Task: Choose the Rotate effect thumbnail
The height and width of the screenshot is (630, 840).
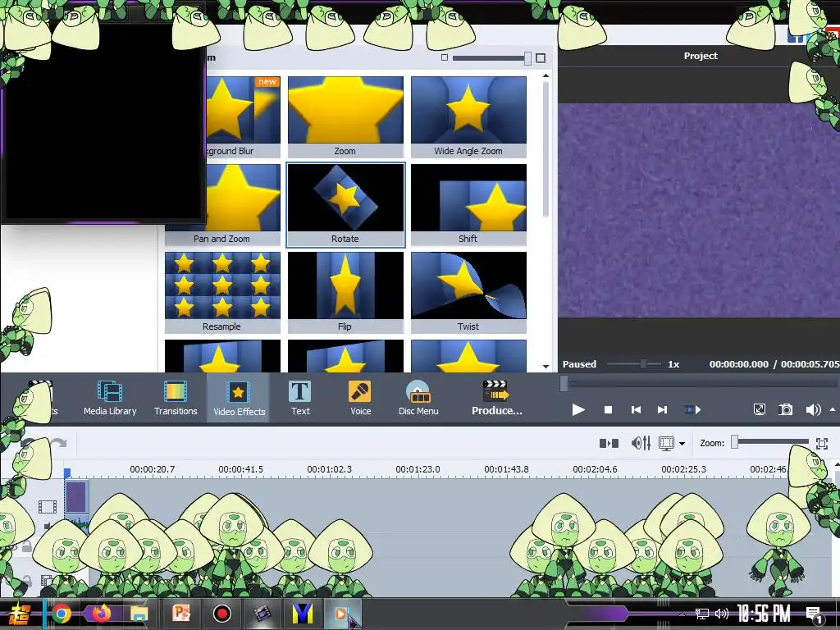Action: pos(345,204)
